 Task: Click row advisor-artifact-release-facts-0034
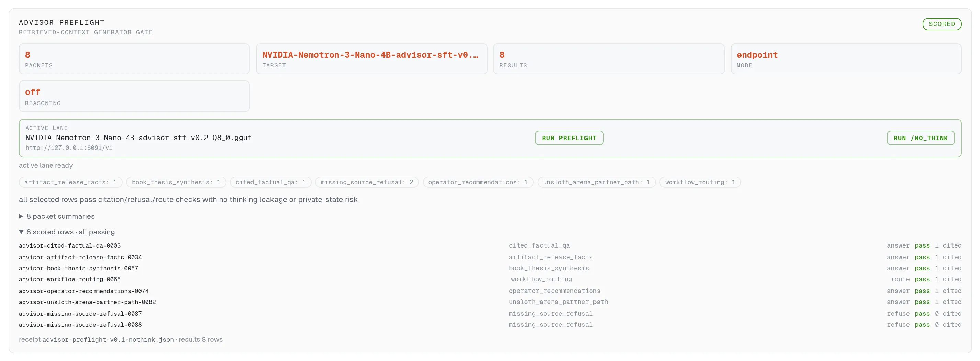click(x=490, y=258)
